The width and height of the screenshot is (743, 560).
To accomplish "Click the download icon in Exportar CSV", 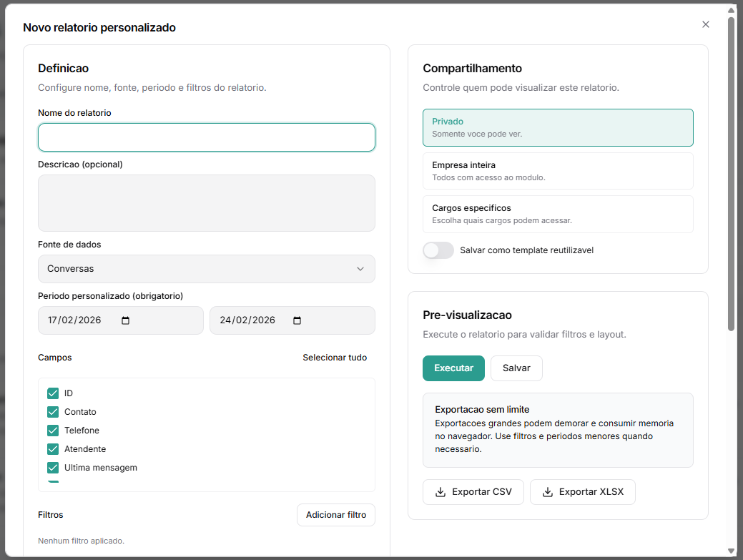I will point(441,492).
